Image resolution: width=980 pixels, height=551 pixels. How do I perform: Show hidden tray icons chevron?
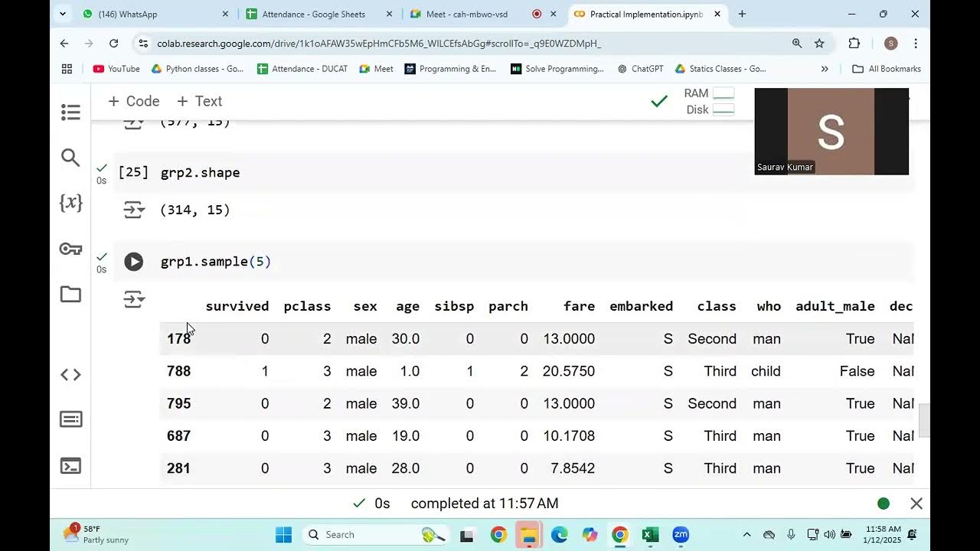(747, 534)
